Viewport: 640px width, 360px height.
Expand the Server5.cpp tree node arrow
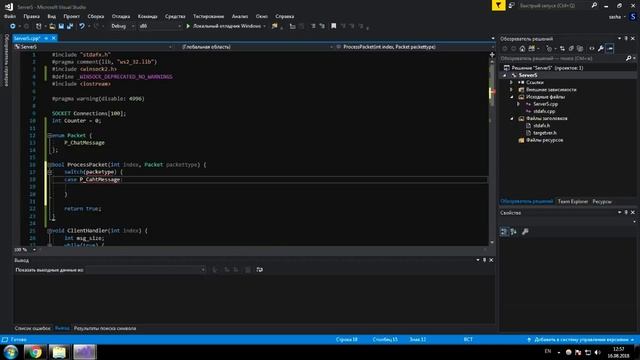click(x=519, y=104)
